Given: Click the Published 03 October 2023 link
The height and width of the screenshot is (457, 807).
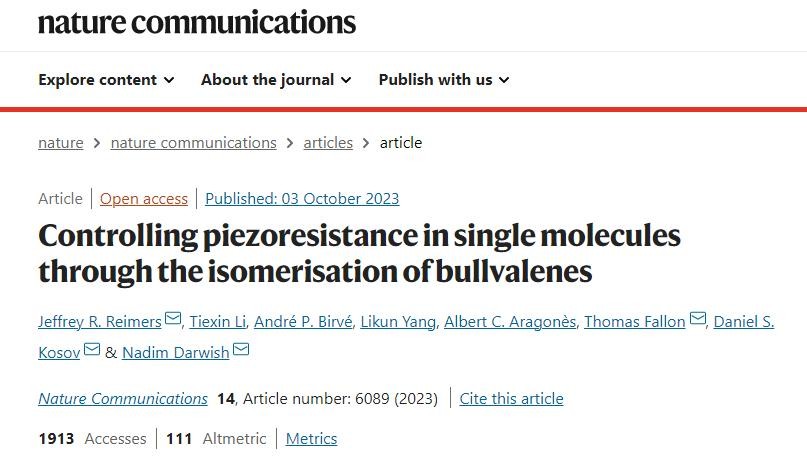Looking at the screenshot, I should 302,198.
